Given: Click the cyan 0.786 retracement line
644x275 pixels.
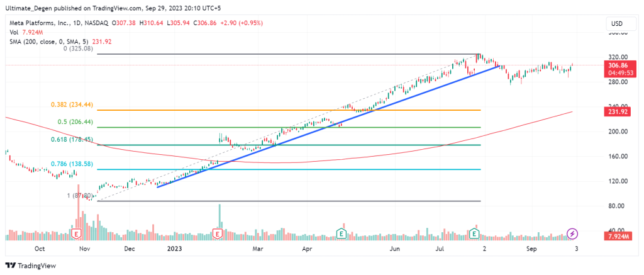Looking at the screenshot, I should (287, 169).
